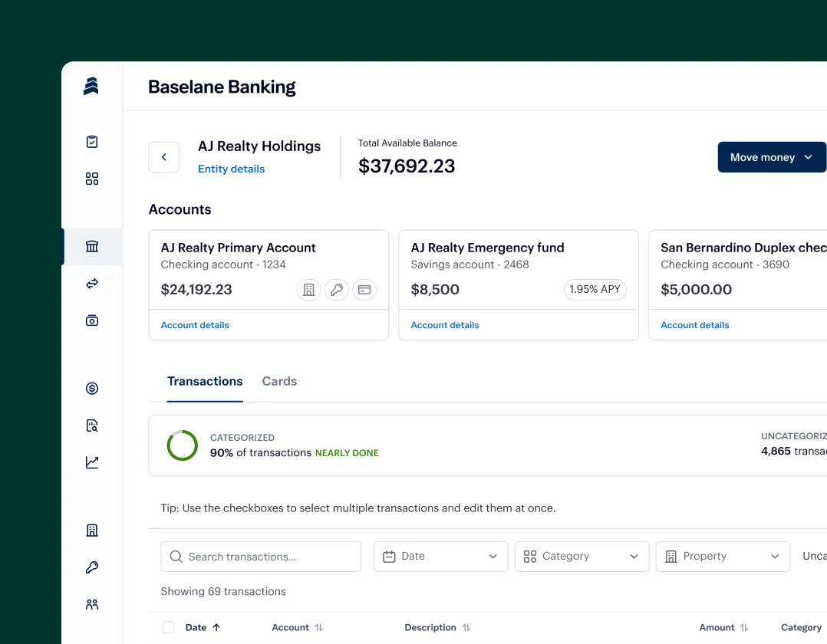Click the Baselane logo in sidebar
827x644 pixels.
click(x=91, y=87)
